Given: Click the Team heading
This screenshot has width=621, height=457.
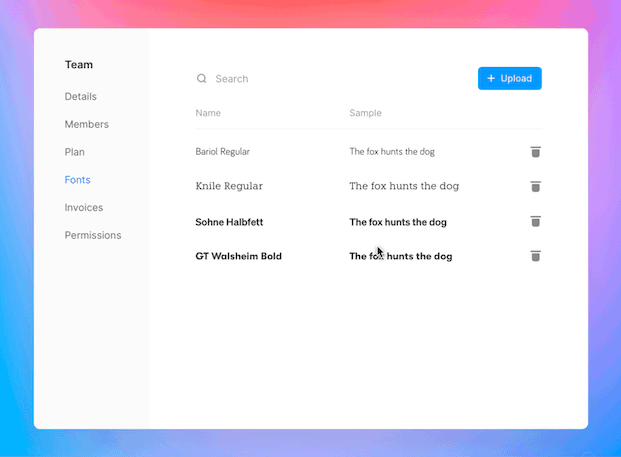Looking at the screenshot, I should [79, 65].
